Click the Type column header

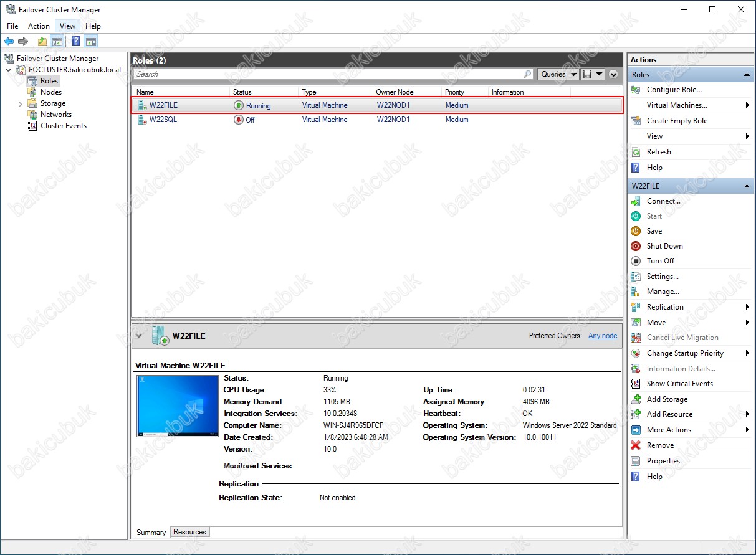[336, 92]
